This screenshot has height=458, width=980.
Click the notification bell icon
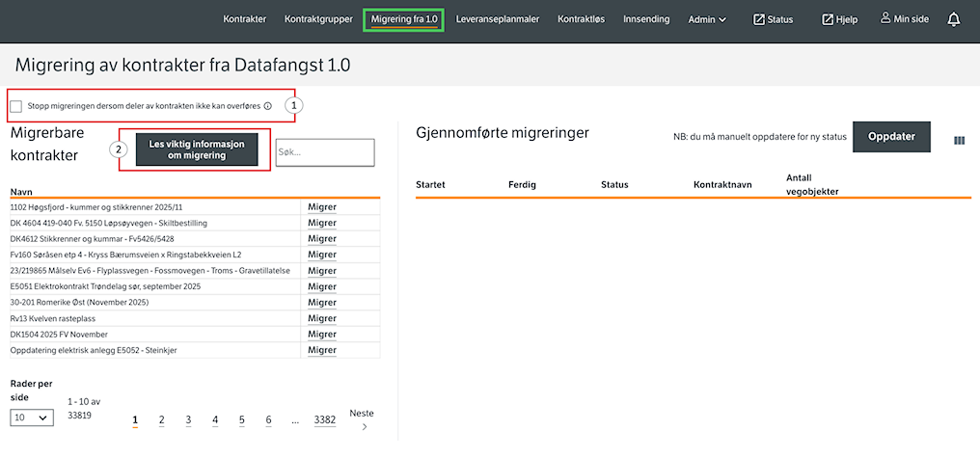[x=954, y=19]
